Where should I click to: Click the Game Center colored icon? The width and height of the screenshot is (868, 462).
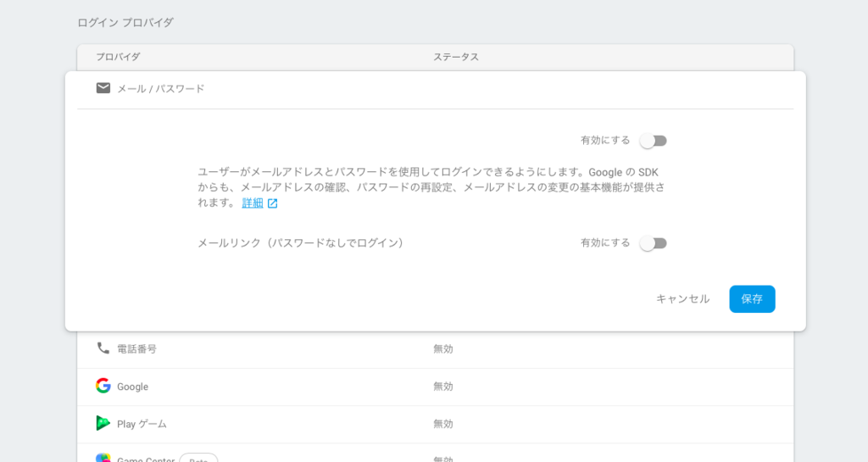(103, 458)
